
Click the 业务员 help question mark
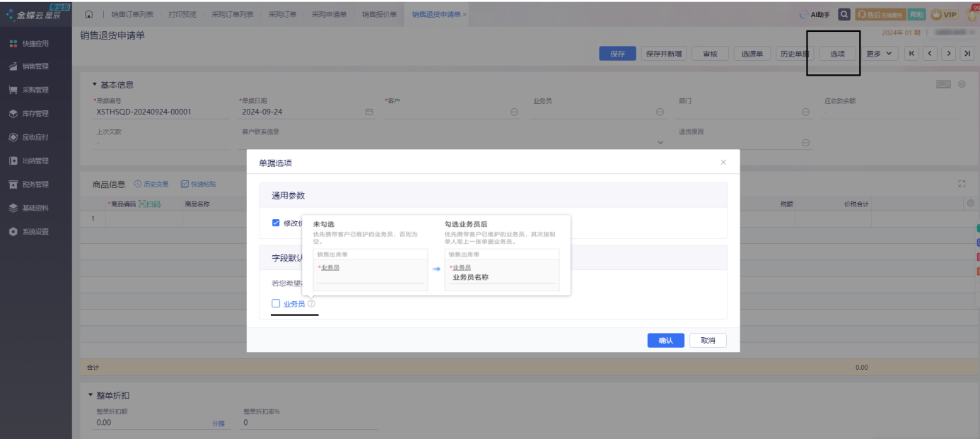coord(312,304)
